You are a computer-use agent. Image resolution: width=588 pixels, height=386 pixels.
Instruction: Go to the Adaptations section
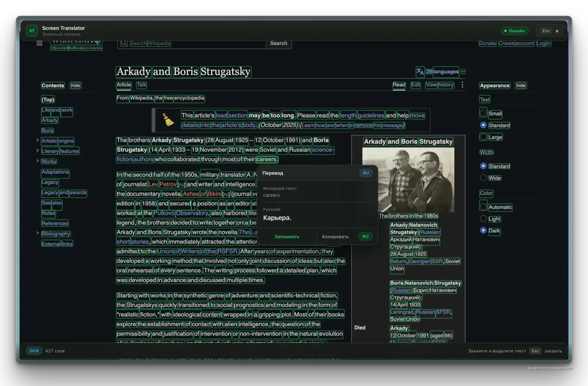tap(55, 172)
